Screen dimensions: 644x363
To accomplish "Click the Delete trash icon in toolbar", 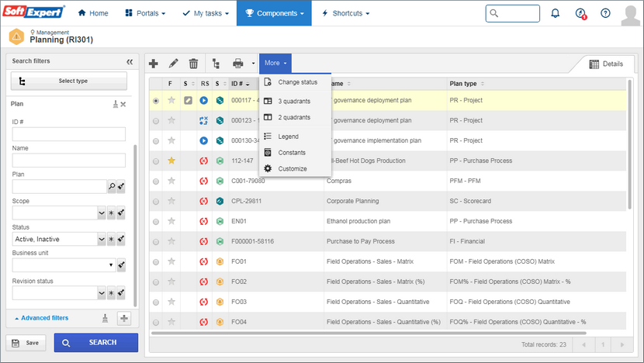I will [x=193, y=64].
